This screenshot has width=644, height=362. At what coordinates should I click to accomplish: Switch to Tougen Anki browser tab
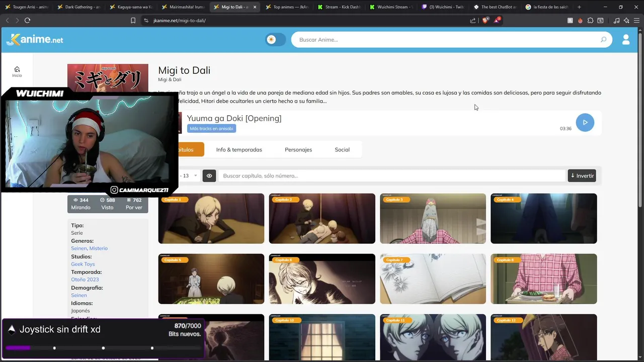27,7
